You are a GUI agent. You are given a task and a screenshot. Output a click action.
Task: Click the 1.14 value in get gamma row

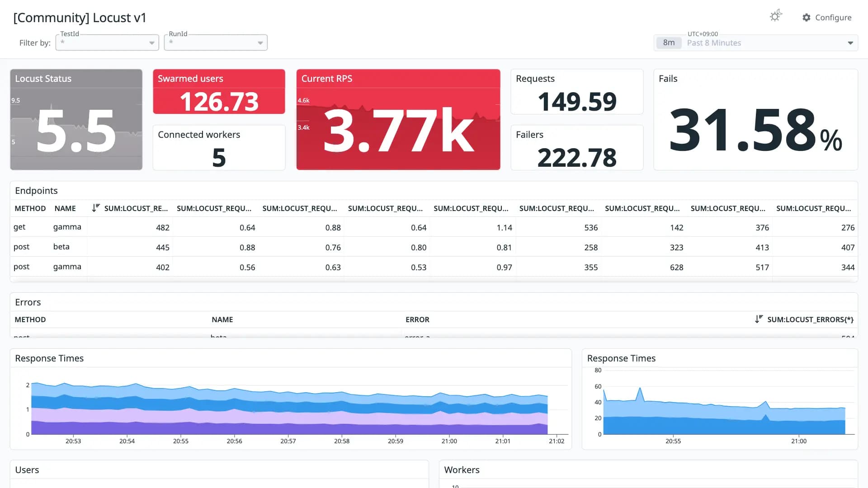pyautogui.click(x=504, y=228)
